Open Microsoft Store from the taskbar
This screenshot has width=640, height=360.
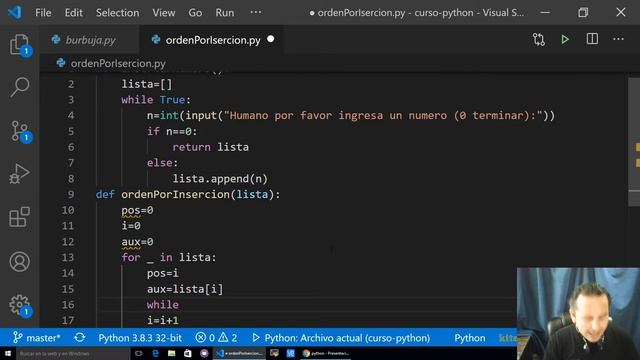tap(188, 353)
